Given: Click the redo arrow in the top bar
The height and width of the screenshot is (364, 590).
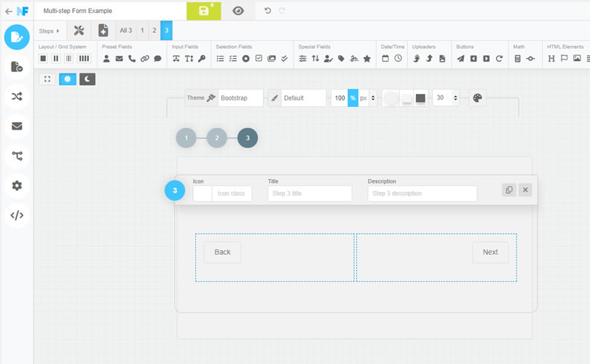Looking at the screenshot, I should click(282, 10).
